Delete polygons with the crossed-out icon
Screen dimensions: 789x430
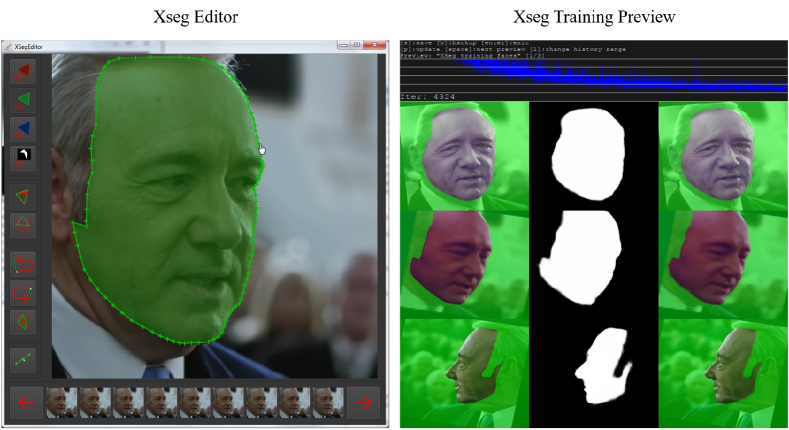tap(23, 322)
